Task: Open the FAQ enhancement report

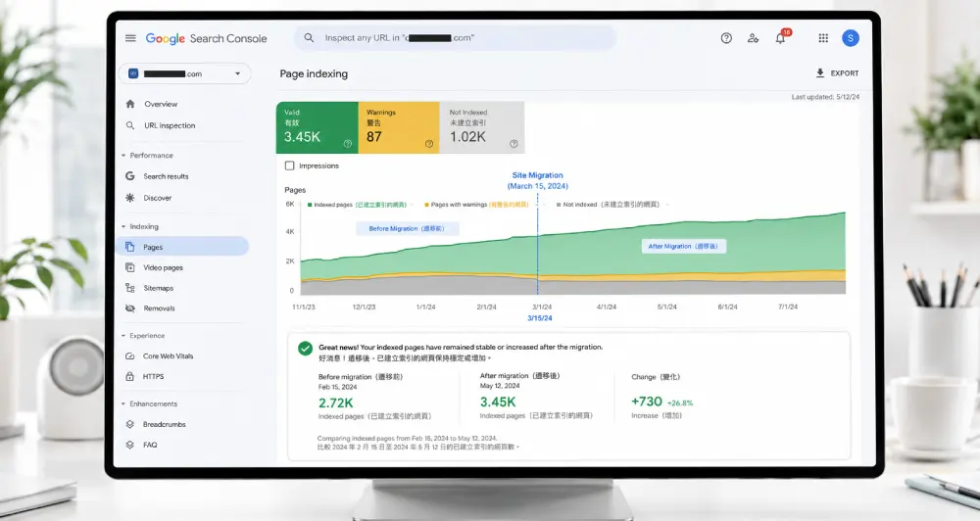Action: 150,445
